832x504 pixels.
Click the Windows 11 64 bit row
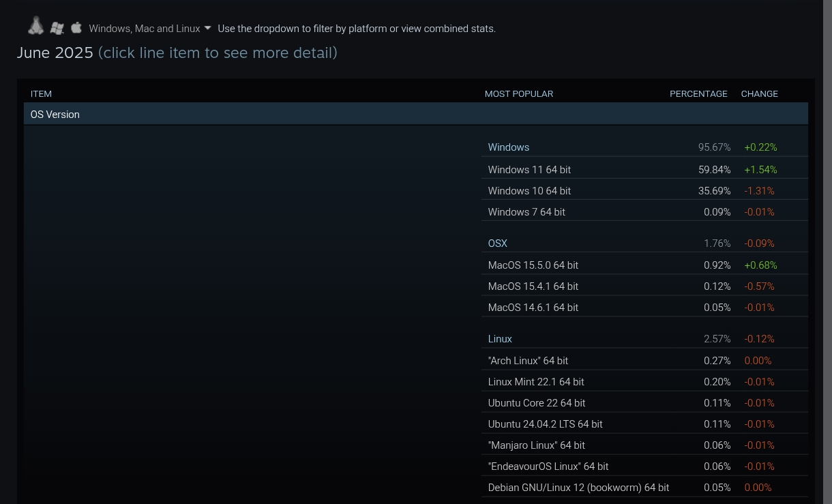click(x=644, y=169)
